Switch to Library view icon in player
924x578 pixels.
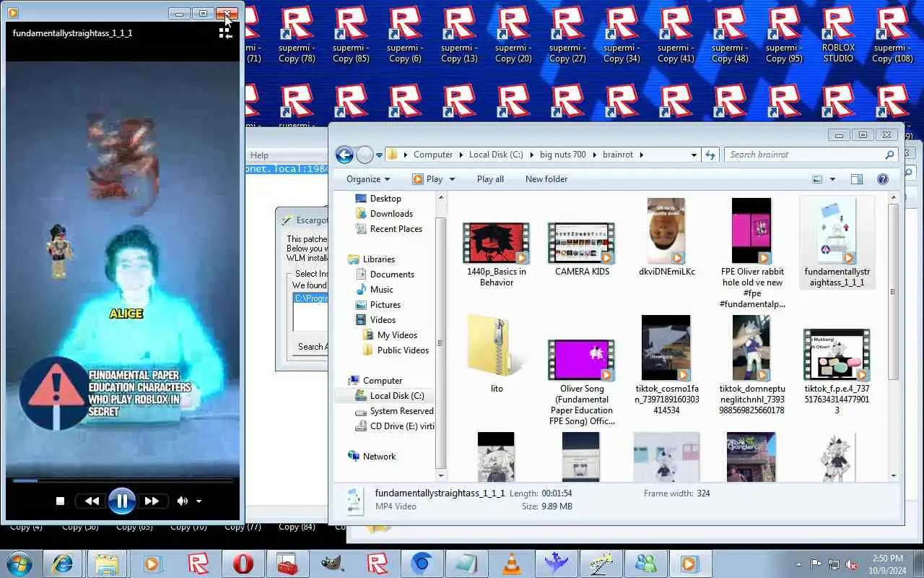click(x=226, y=33)
